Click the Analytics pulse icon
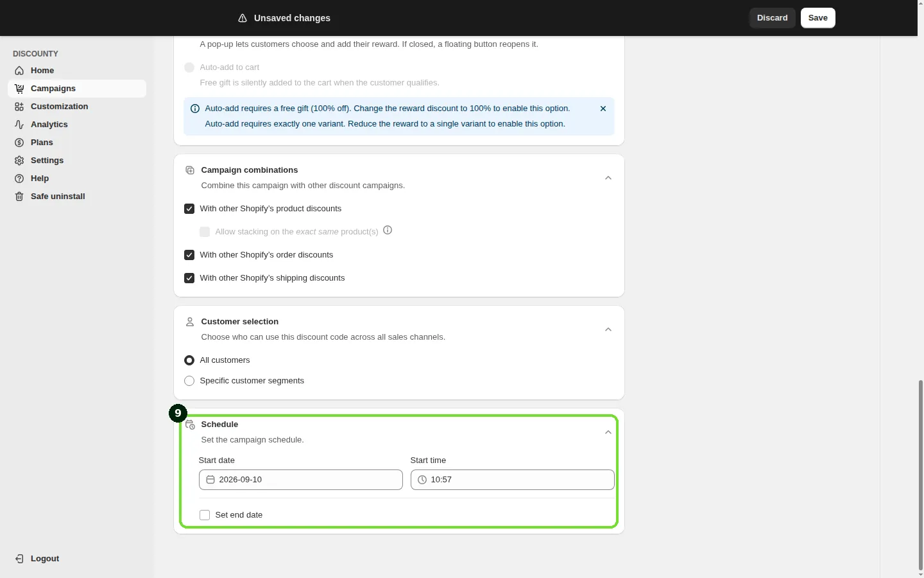Viewport: 924px width, 578px height. pyautogui.click(x=19, y=125)
